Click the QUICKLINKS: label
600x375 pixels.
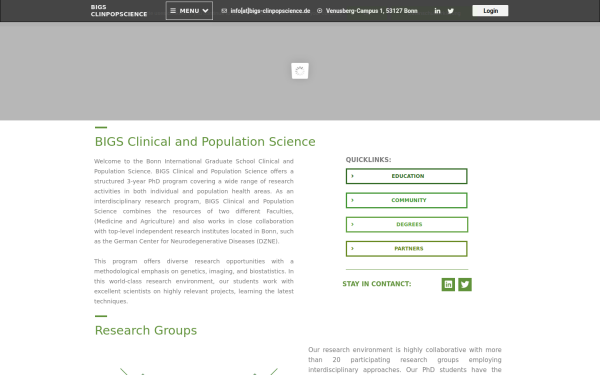pyautogui.click(x=368, y=160)
